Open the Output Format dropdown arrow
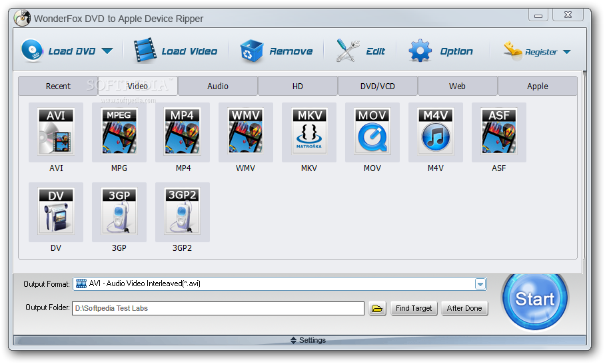The width and height of the screenshot is (605, 364). click(480, 284)
